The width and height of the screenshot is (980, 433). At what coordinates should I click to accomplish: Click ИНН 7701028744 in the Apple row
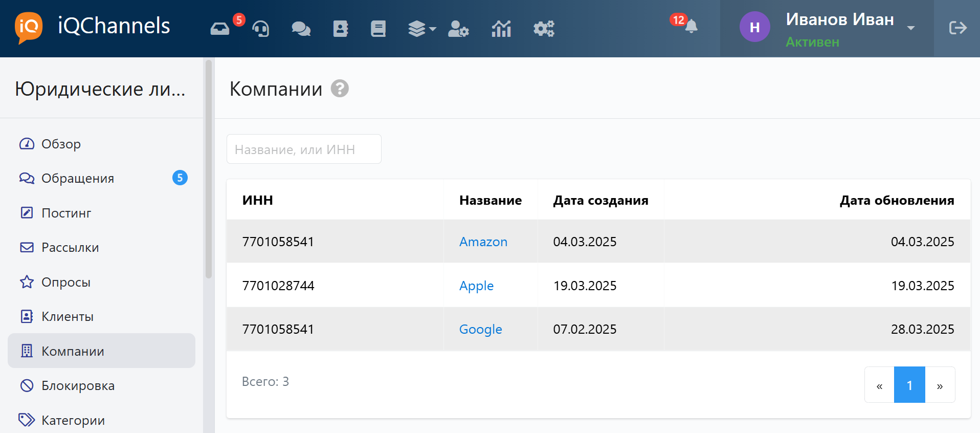278,286
